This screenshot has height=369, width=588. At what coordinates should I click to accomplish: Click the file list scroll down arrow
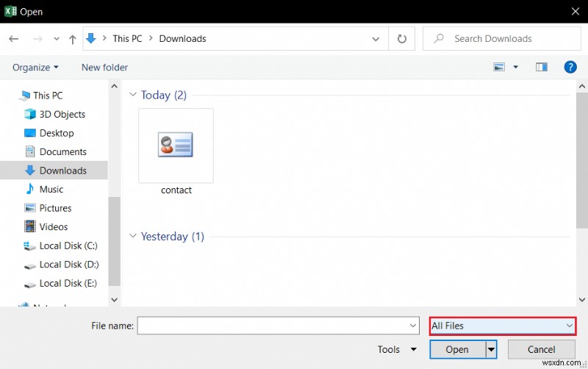pyautogui.click(x=582, y=300)
